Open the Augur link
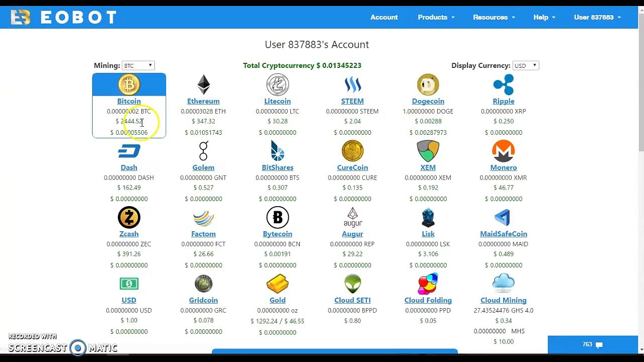Image resolution: width=644 pixels, height=362 pixels. pos(352,234)
